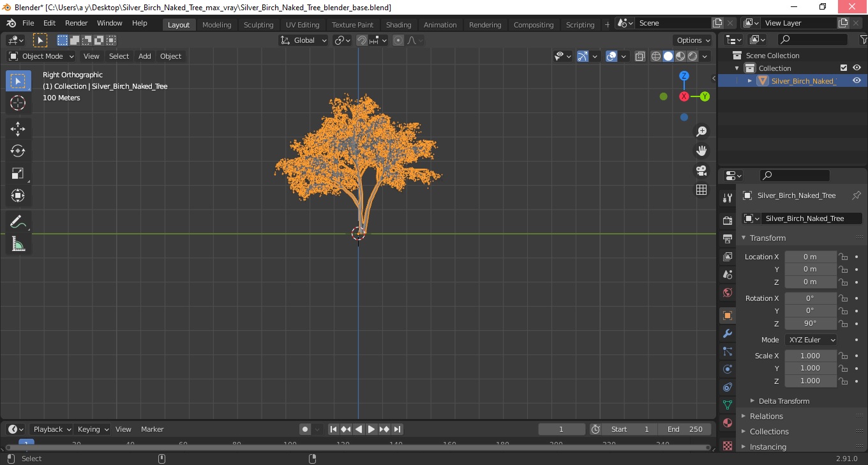Open View Layer properties tab
The width and height of the screenshot is (868, 465).
(x=727, y=257)
